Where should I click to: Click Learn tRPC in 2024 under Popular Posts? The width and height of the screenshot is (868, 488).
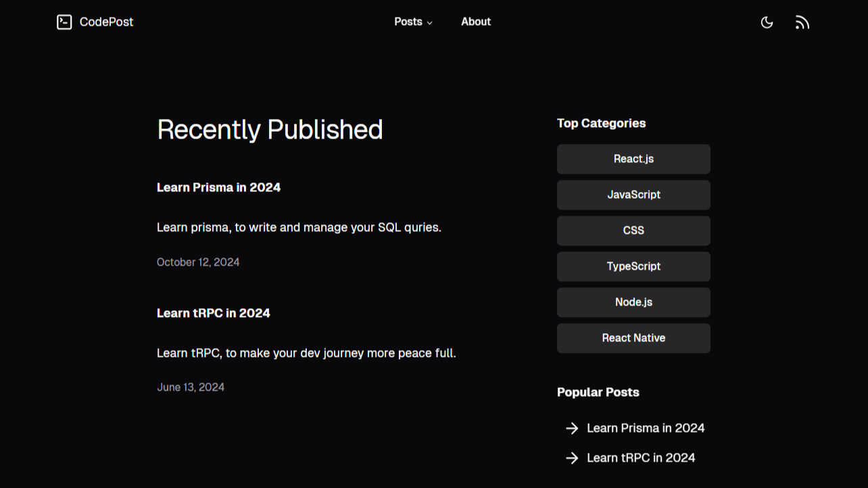click(641, 458)
